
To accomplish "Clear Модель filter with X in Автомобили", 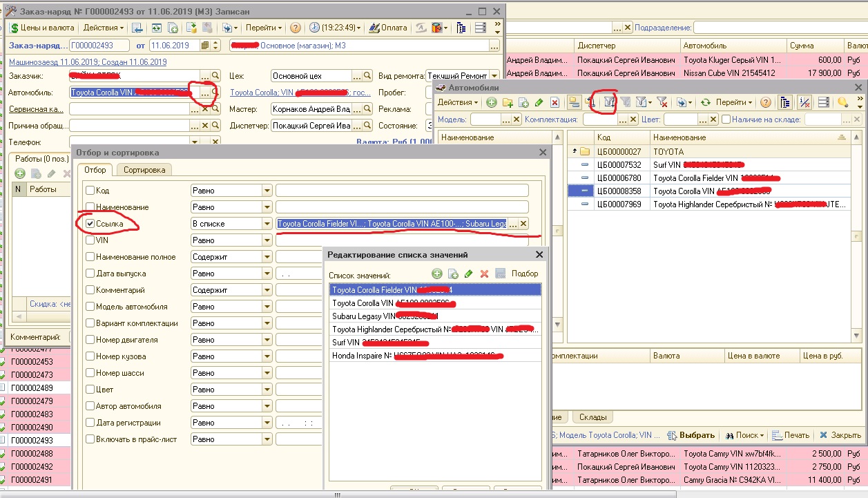I will pos(516,119).
